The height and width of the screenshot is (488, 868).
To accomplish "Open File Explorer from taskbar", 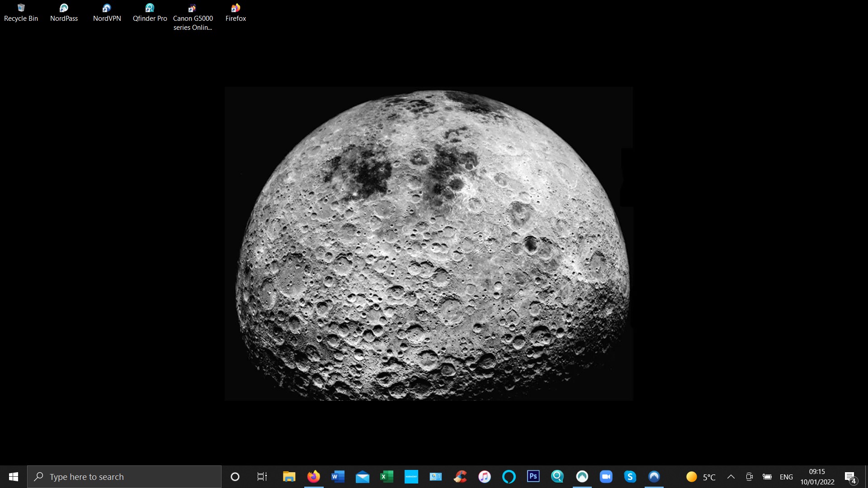I will point(289,477).
